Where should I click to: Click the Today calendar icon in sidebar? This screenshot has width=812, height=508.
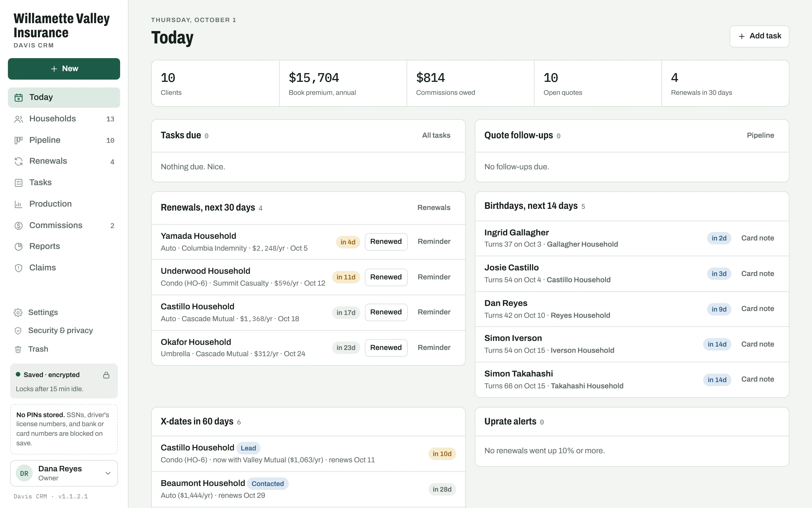point(18,97)
